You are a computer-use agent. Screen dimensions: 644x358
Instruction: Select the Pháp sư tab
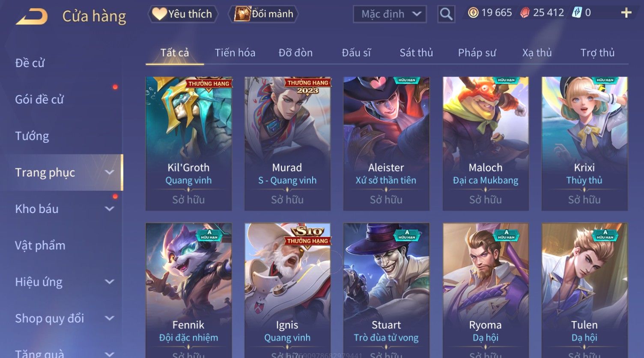tap(477, 53)
